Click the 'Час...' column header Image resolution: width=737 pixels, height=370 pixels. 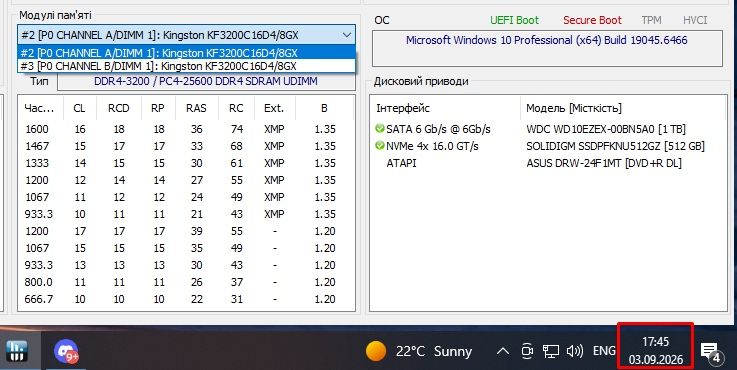pyautogui.click(x=39, y=108)
